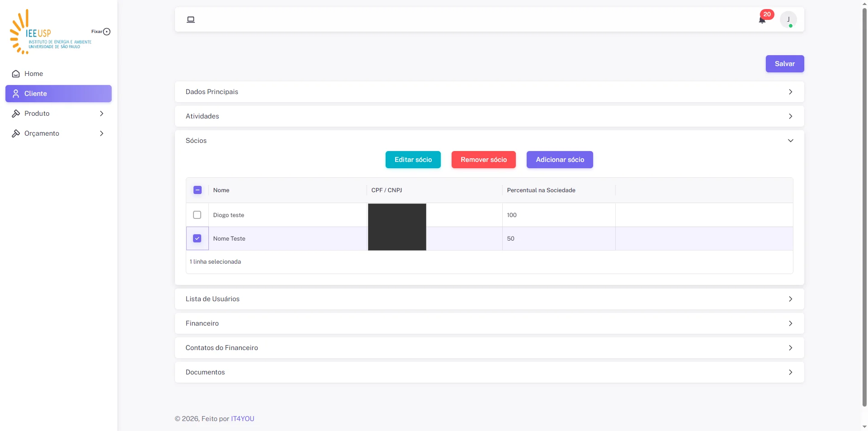Click the percentual value 100
Screen dimensions: 868x431
[512, 215]
